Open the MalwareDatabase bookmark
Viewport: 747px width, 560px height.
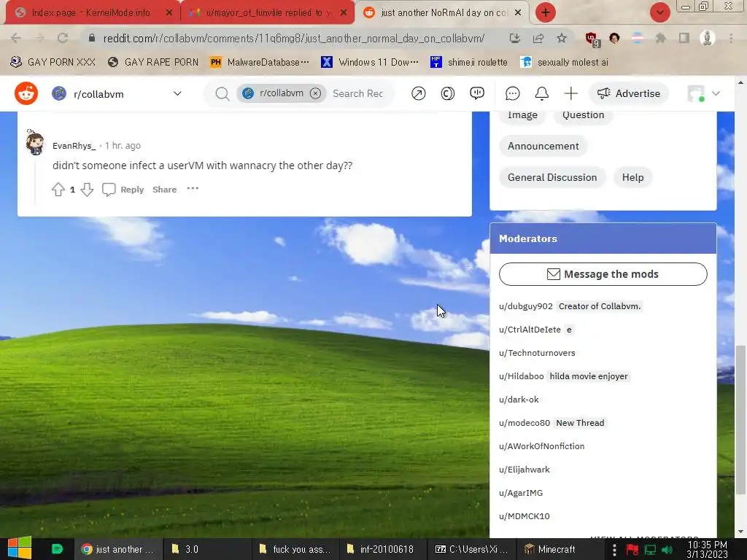[x=260, y=62]
